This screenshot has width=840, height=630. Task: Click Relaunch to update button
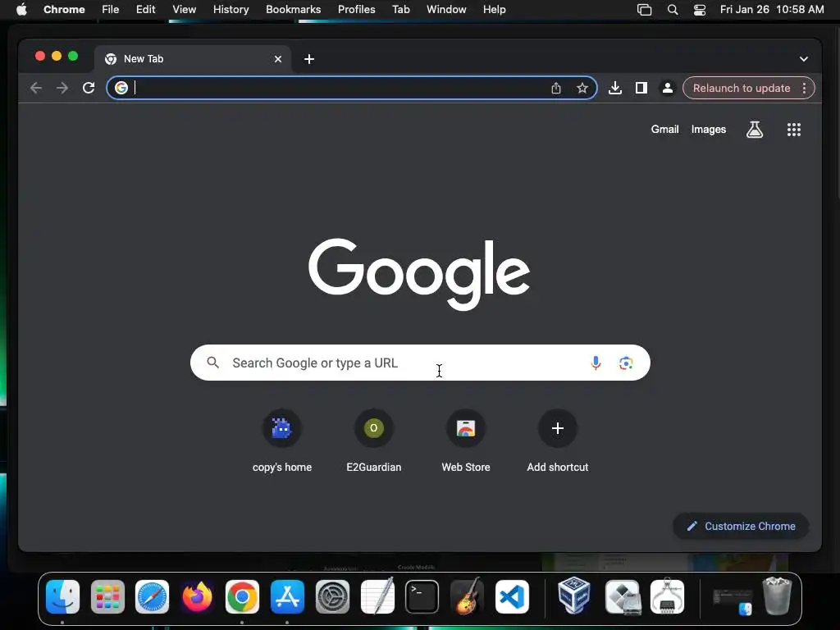tap(742, 88)
